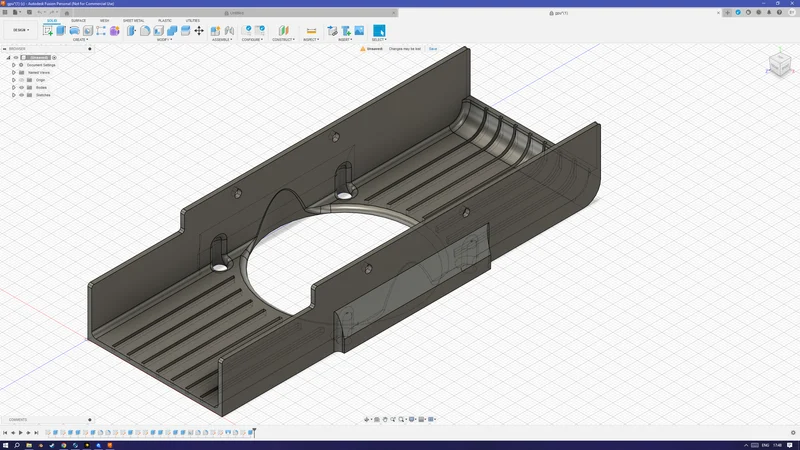Switch to the Utilities tab
Image resolution: width=800 pixels, height=450 pixels.
[x=193, y=21]
